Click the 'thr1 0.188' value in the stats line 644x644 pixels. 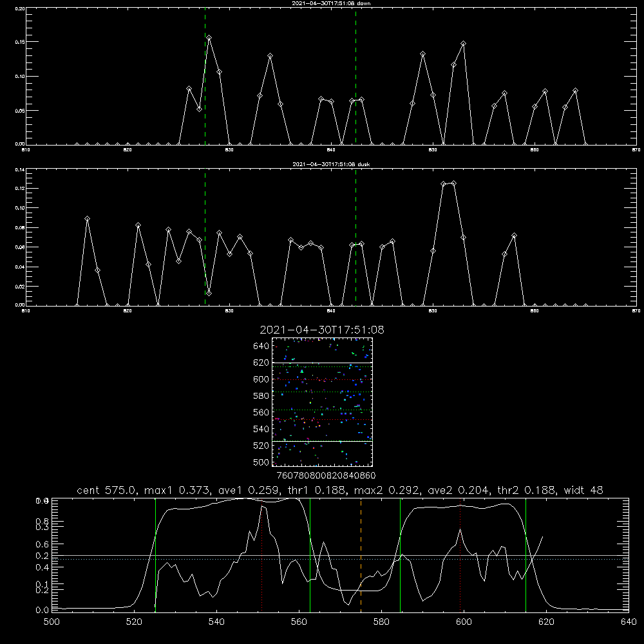click(x=317, y=490)
